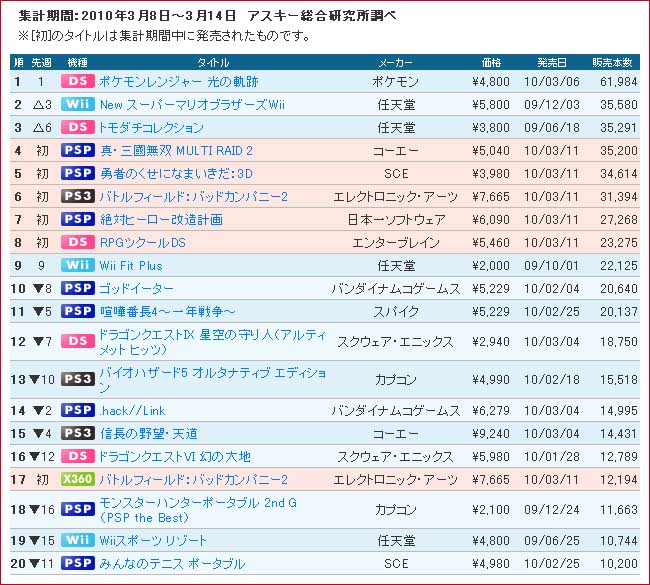This screenshot has width=650, height=585.
Task: Open rank 6 PS3 バトルフィールド title link
Action: (x=193, y=197)
